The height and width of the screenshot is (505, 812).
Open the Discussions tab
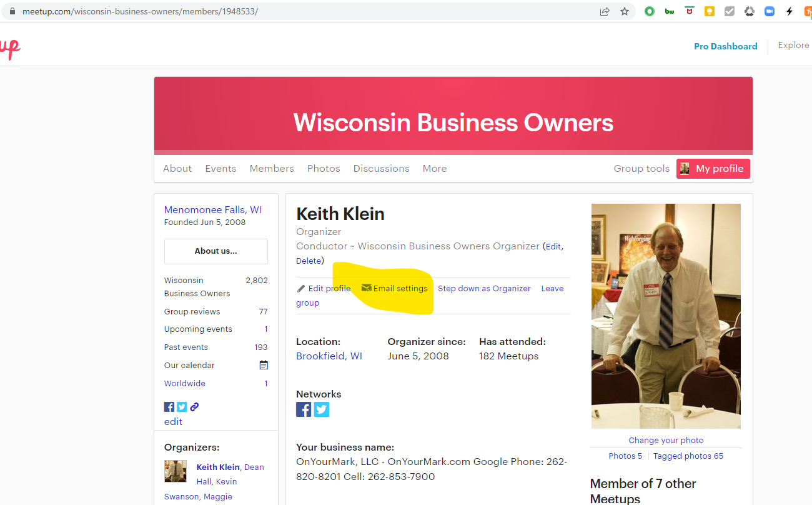[381, 169]
